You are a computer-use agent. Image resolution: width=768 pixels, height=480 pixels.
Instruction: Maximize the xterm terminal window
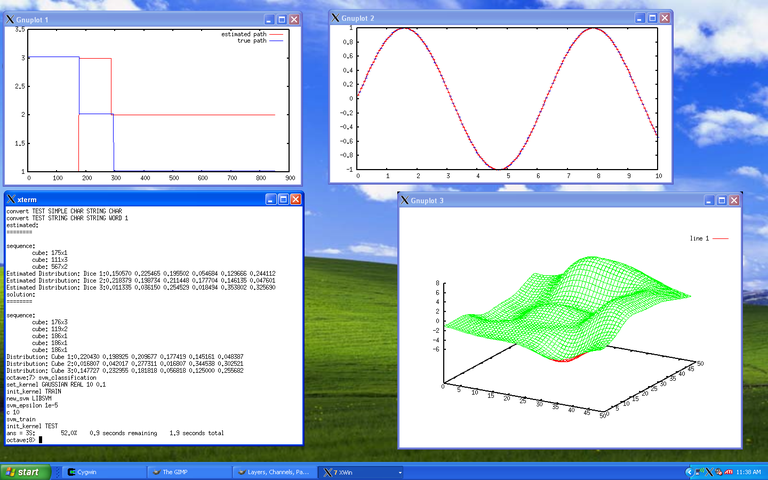click(282, 200)
